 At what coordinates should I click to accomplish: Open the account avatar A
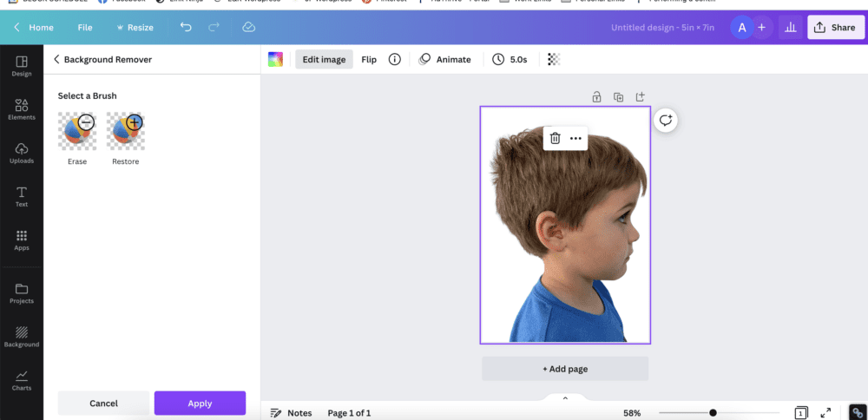pyautogui.click(x=742, y=27)
